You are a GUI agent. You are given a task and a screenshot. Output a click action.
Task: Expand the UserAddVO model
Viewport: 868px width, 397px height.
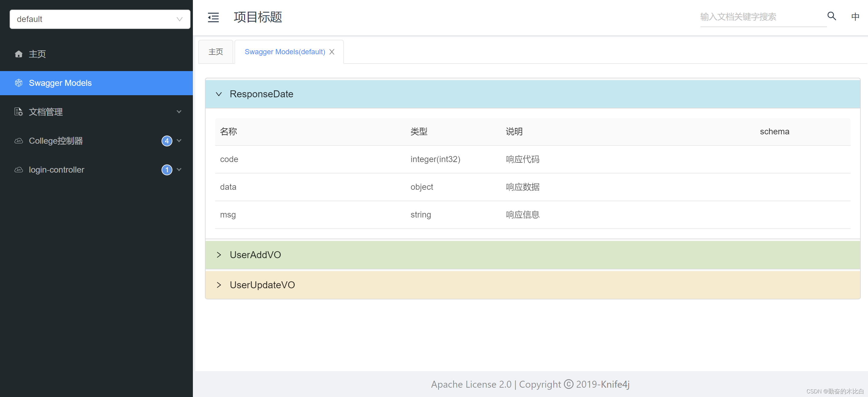click(219, 255)
